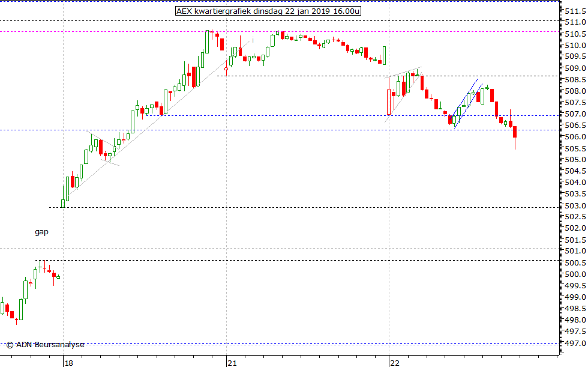Image resolution: width=588 pixels, height=367 pixels.
Task: Click the 497.0 price axis label
Action: [575, 344]
